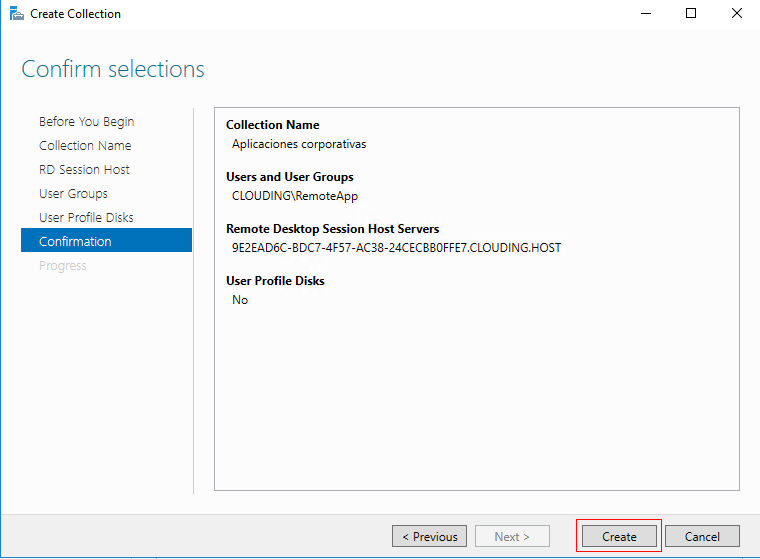This screenshot has height=559, width=760.
Task: Click the grayed-out Progress step
Action: [63, 266]
